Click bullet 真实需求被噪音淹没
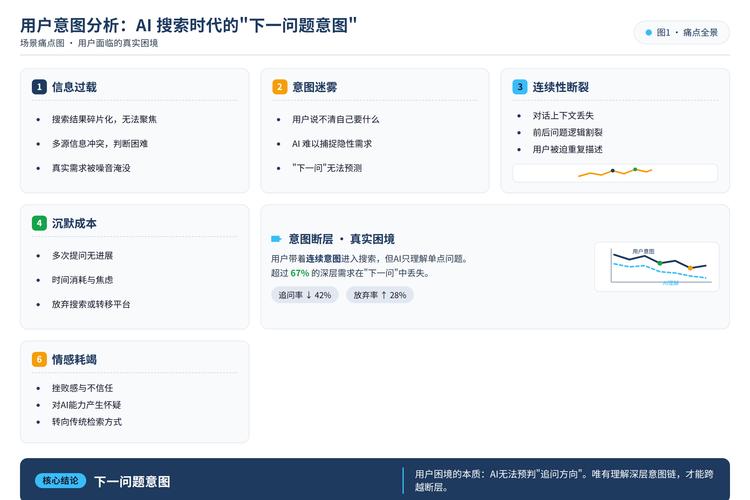750x500 pixels. [x=91, y=168]
